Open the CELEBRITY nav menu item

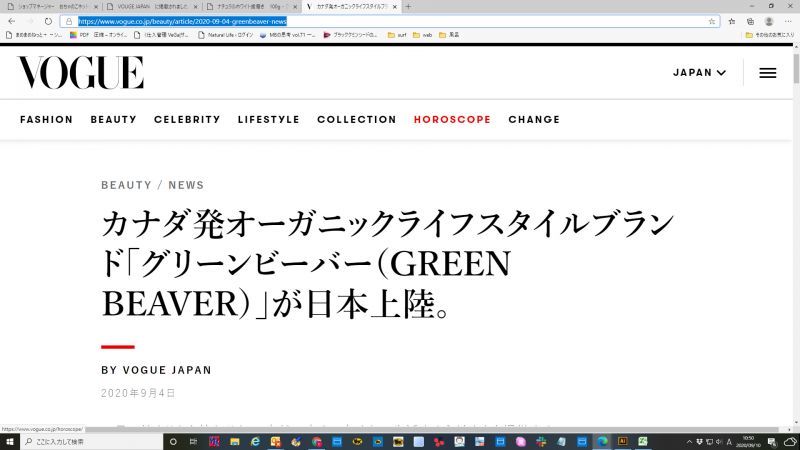pos(187,119)
